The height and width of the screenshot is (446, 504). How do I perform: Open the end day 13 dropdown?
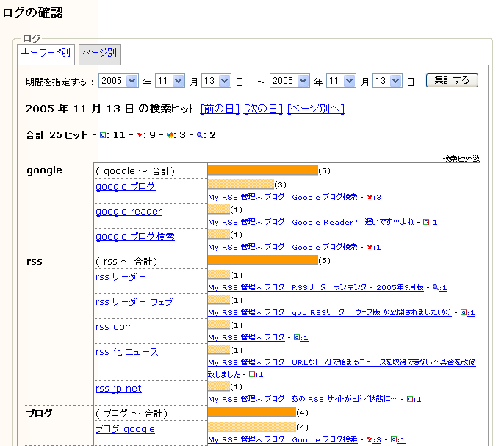[387, 81]
